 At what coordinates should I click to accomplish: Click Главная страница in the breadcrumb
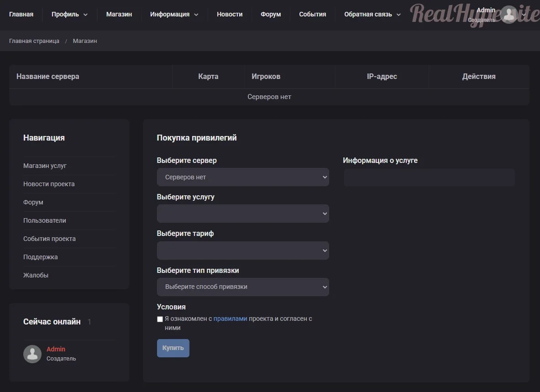tap(34, 41)
